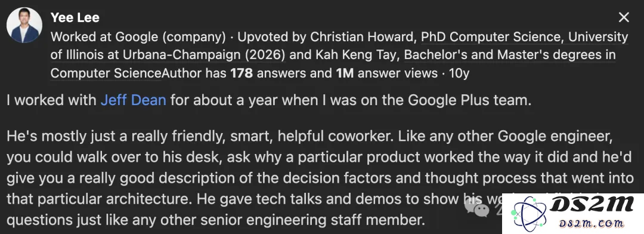Image resolution: width=644 pixels, height=234 pixels.
Task: Open Yee Lee's profile picture
Action: (24, 25)
